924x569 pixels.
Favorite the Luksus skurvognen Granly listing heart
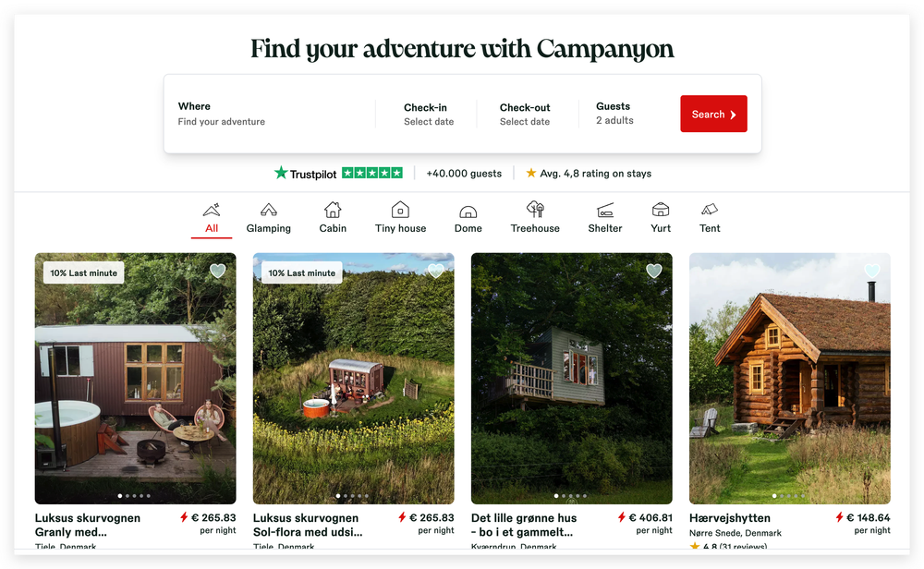point(218,271)
